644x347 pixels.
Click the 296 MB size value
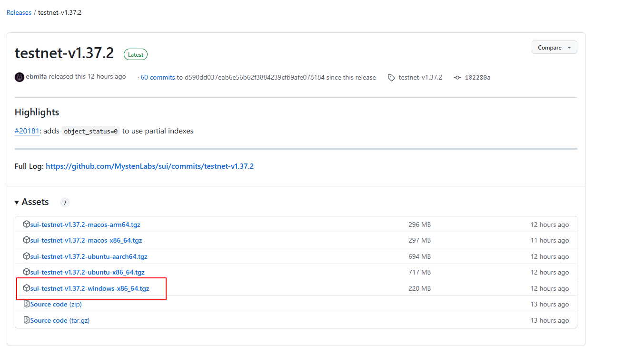click(419, 225)
